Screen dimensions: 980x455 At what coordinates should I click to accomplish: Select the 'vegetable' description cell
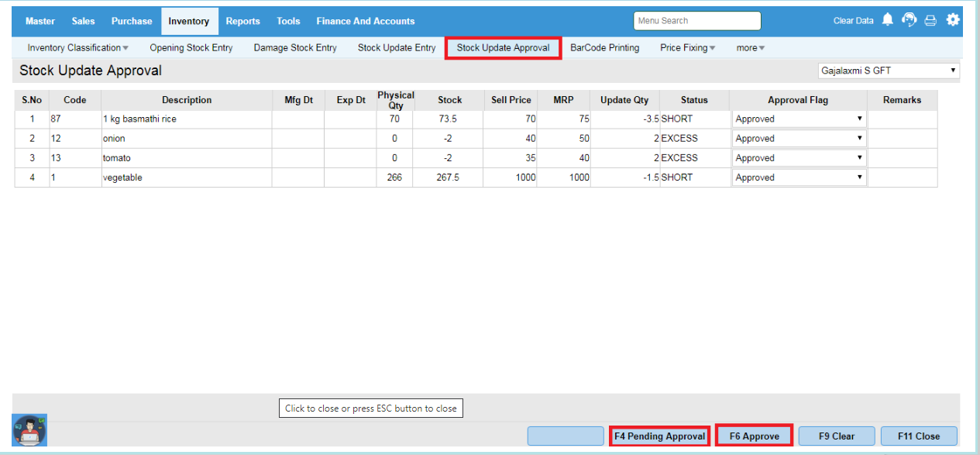tap(187, 178)
